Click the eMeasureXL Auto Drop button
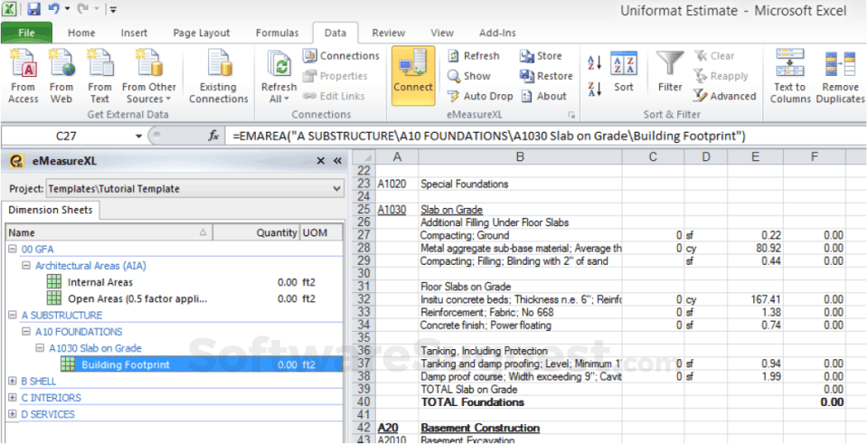This screenshot has height=444, width=868. [479, 96]
